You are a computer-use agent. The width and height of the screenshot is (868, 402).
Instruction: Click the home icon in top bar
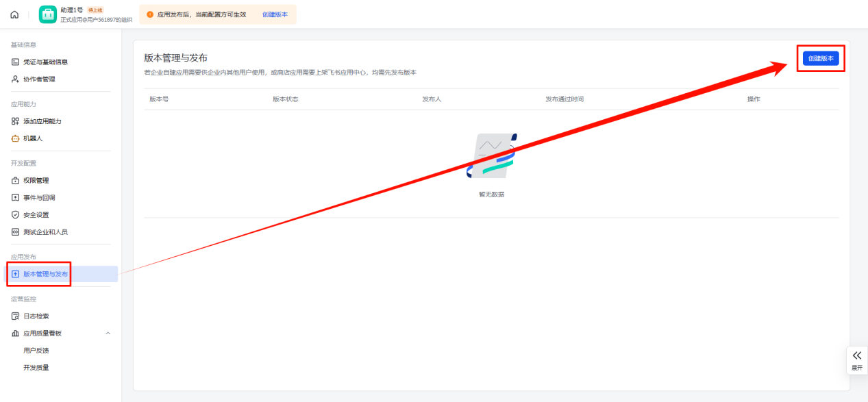coord(14,14)
